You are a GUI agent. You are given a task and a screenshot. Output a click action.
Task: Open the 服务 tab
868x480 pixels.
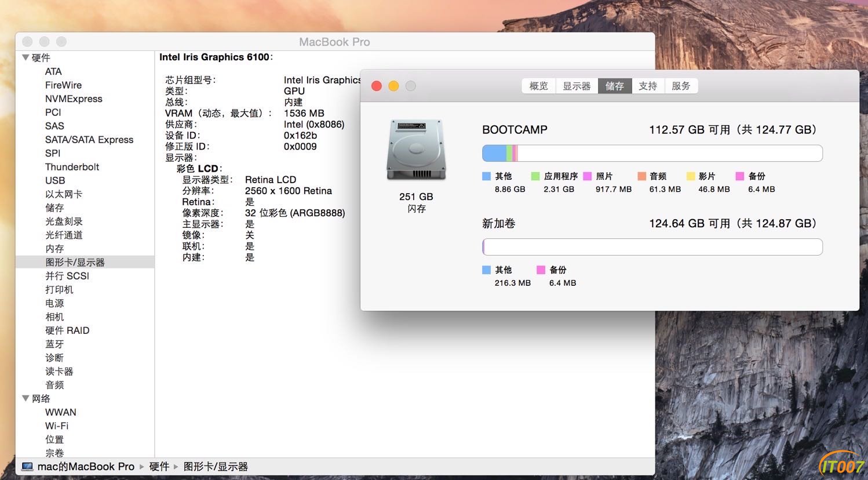point(681,86)
